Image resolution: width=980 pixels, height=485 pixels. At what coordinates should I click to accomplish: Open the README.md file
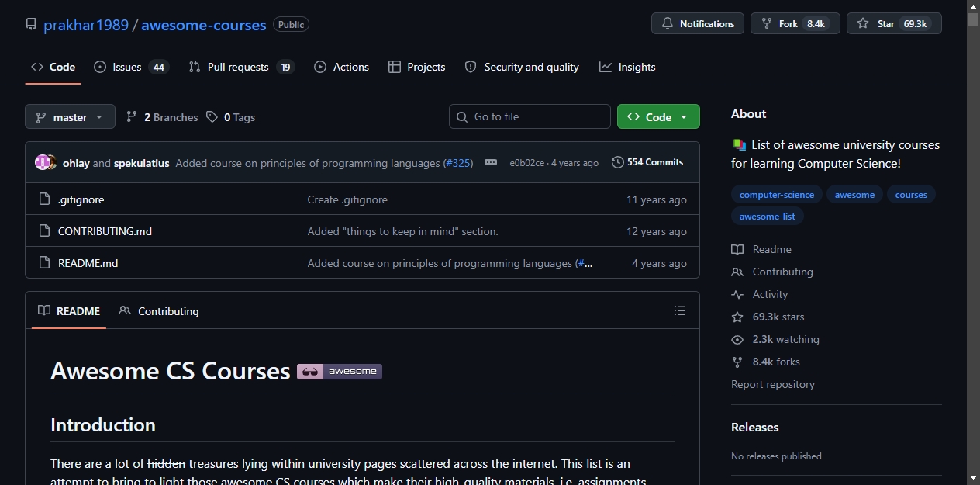point(88,263)
